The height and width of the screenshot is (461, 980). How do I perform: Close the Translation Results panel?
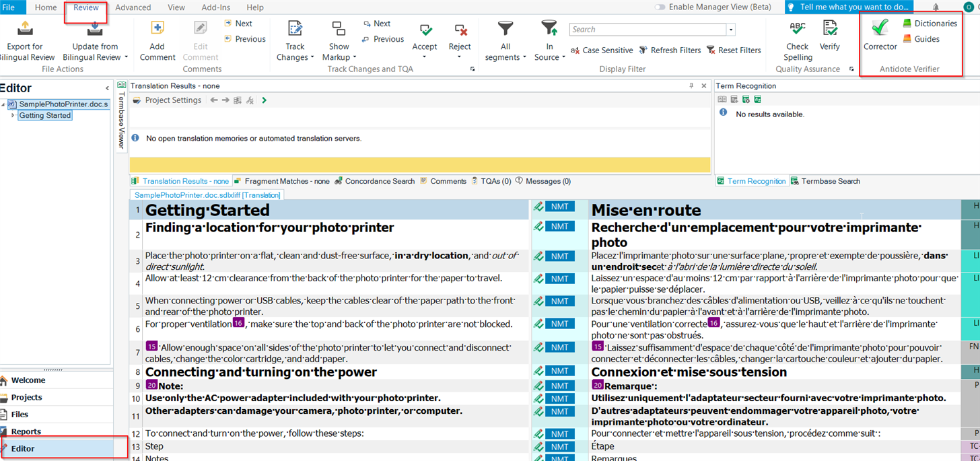[x=704, y=86]
